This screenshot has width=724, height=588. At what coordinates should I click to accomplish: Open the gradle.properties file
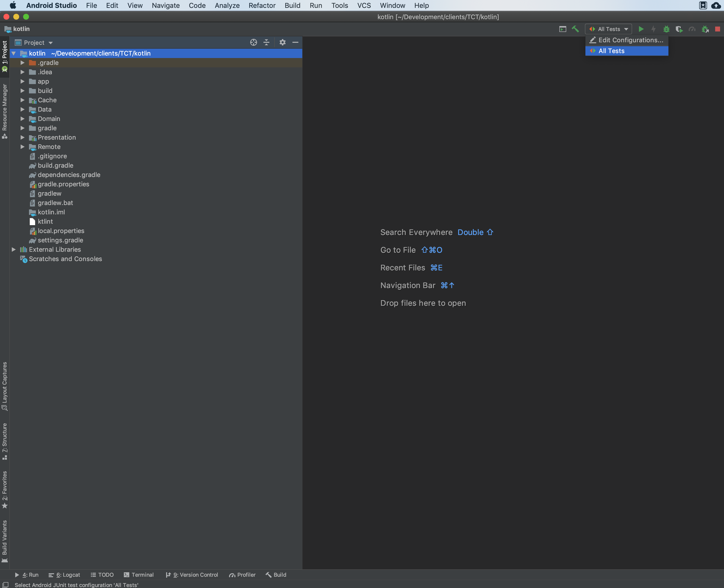point(63,184)
